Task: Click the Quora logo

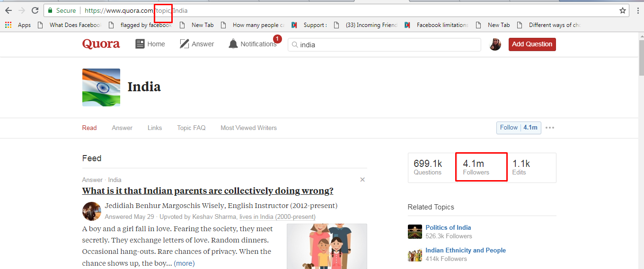Action: click(x=101, y=44)
